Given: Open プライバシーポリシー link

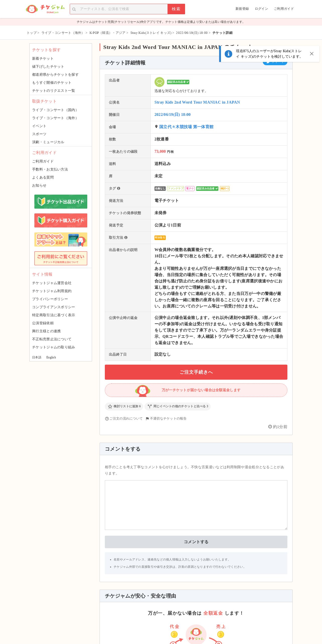Looking at the screenshot, I should tap(50, 299).
